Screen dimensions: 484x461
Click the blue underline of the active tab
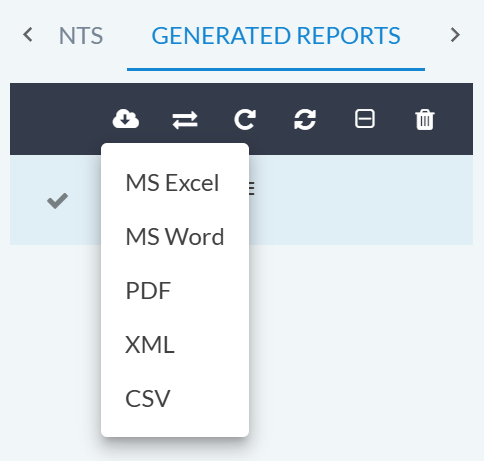point(276,69)
